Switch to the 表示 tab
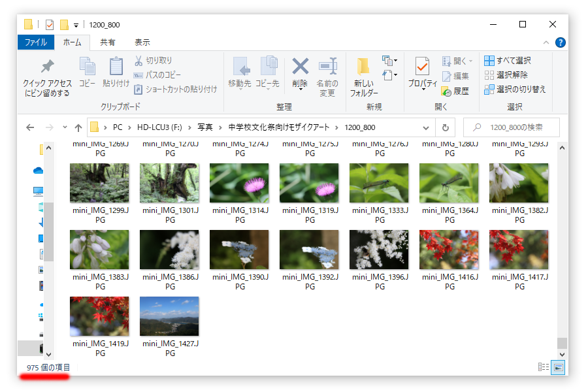The height and width of the screenshot is (392, 588). (142, 42)
